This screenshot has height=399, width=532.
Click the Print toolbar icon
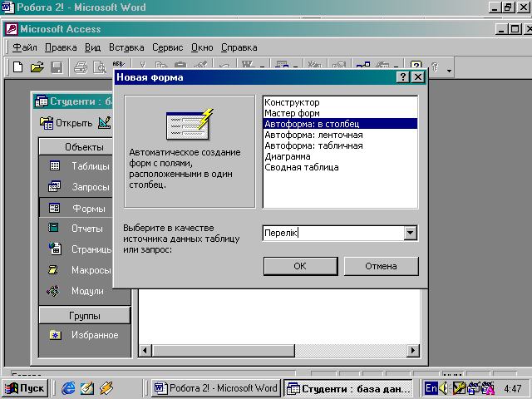pos(81,66)
